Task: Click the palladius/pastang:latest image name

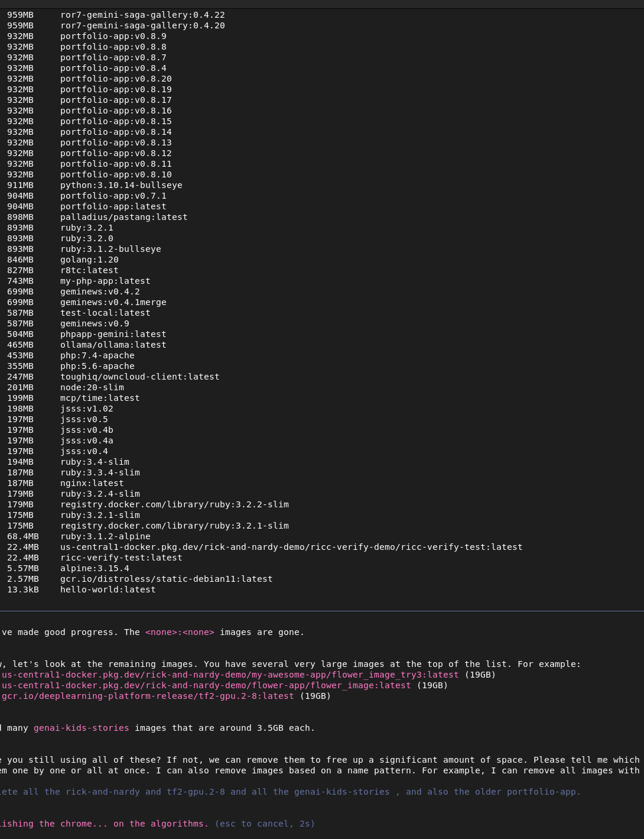Action: 123,217
